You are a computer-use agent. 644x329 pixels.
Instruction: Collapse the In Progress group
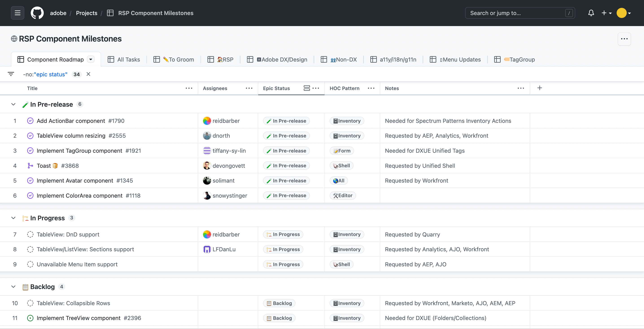[x=13, y=218]
